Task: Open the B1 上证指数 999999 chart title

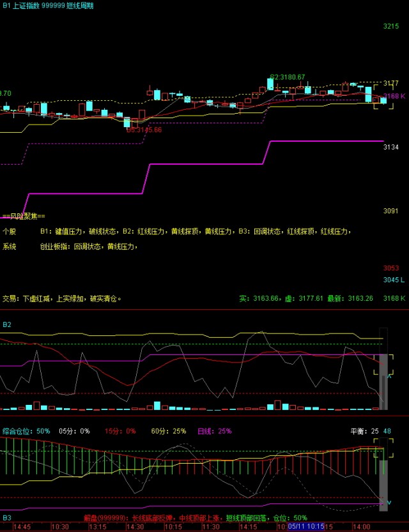Action: [x=48, y=6]
